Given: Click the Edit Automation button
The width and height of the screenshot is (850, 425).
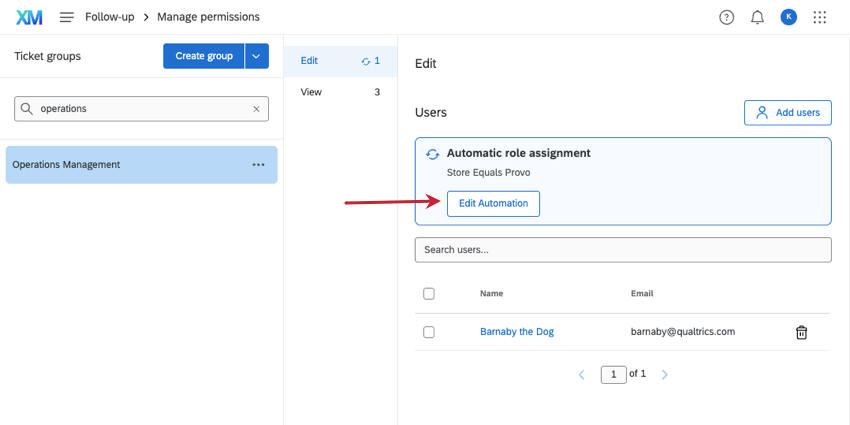Looking at the screenshot, I should tap(493, 204).
